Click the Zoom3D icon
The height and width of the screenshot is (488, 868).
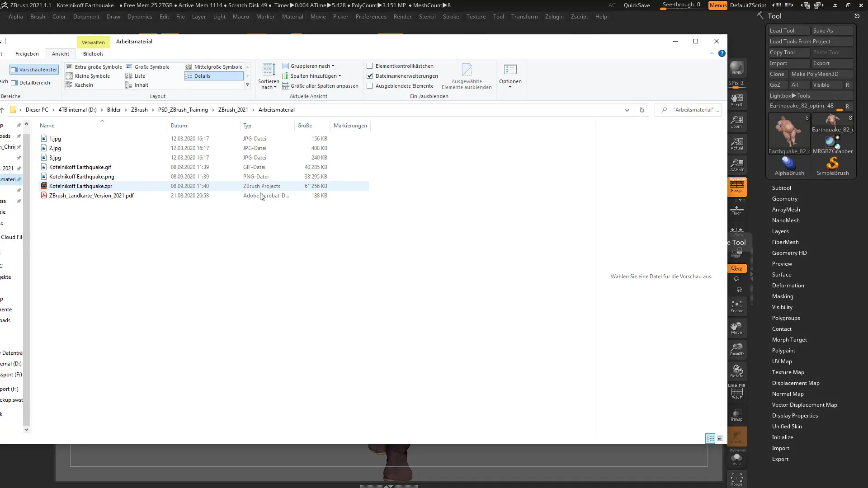click(736, 350)
